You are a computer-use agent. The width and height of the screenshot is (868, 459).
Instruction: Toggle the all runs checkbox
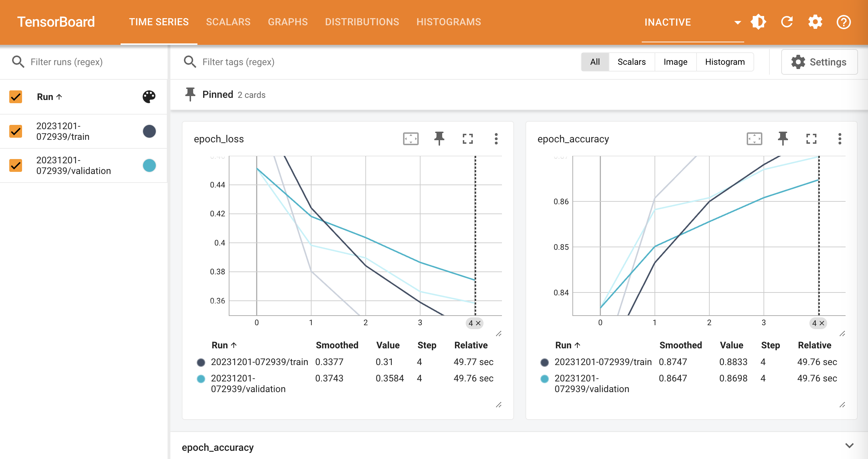coord(16,97)
